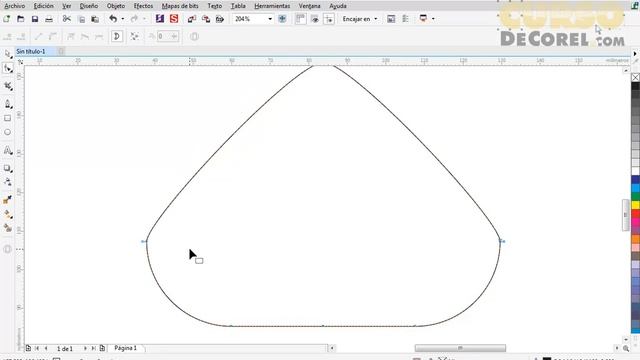Create a new document from the toolbar

[7, 19]
